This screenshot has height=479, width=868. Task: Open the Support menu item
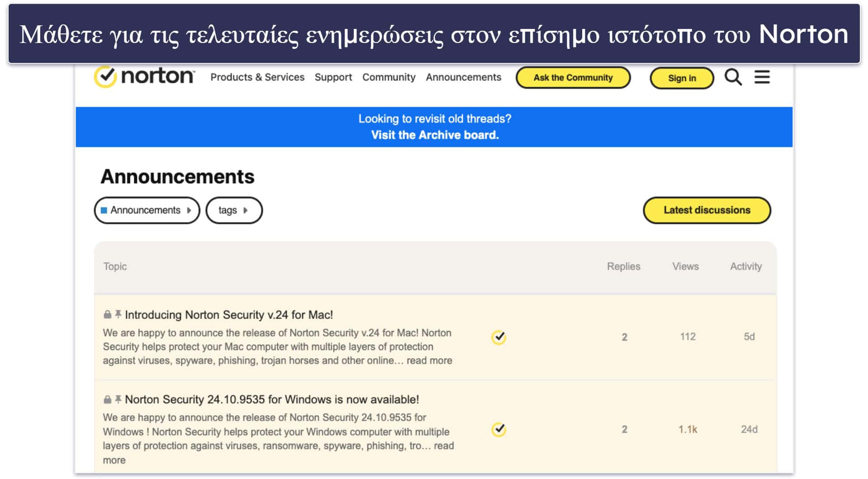pyautogui.click(x=333, y=77)
